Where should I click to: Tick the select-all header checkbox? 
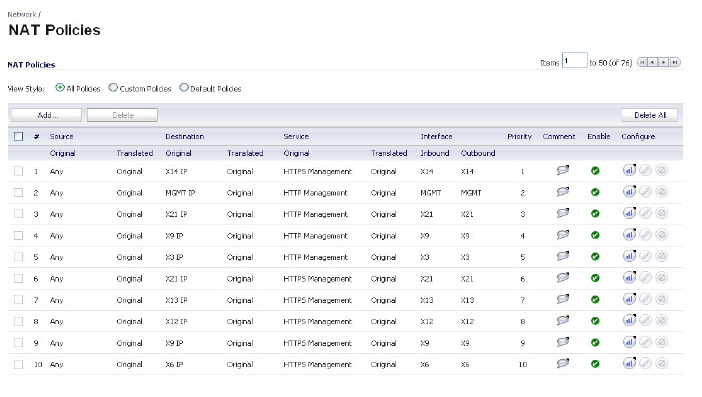click(x=18, y=137)
